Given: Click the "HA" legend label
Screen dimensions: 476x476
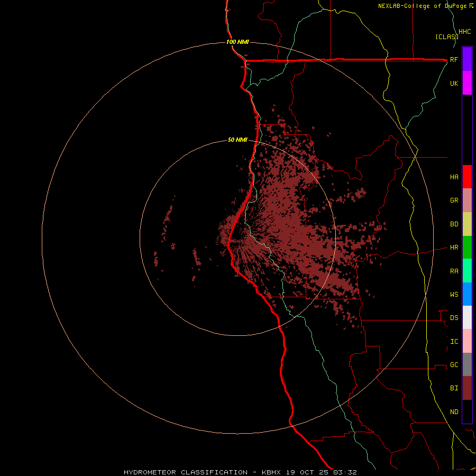Looking at the screenshot, I should click(x=454, y=177).
